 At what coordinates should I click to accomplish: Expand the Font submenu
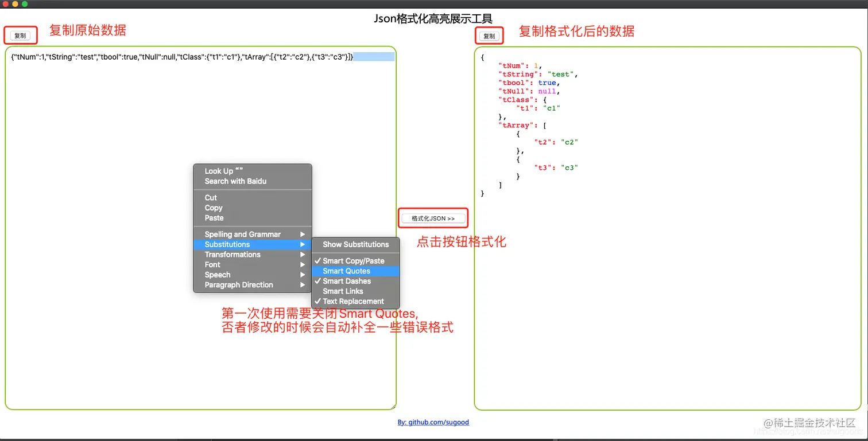tap(212, 264)
